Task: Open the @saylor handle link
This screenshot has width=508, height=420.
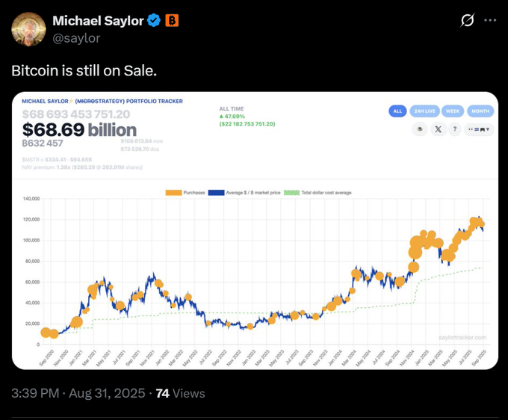Action: point(76,38)
